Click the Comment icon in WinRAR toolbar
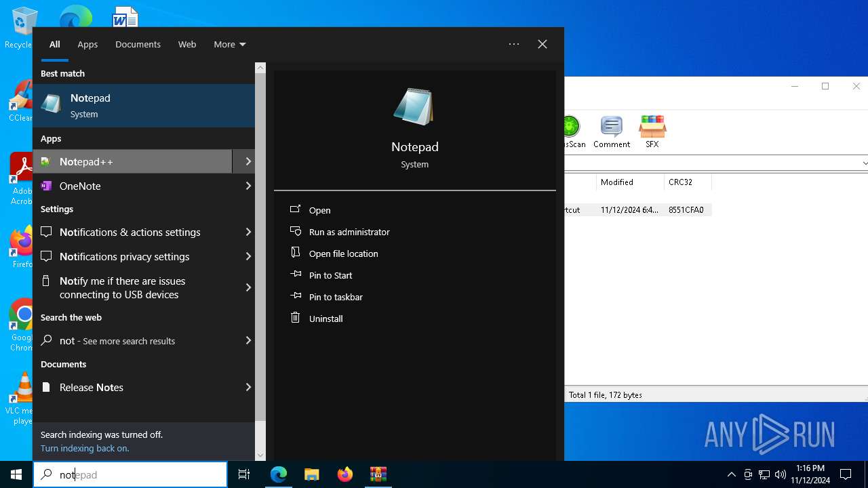 (x=612, y=131)
